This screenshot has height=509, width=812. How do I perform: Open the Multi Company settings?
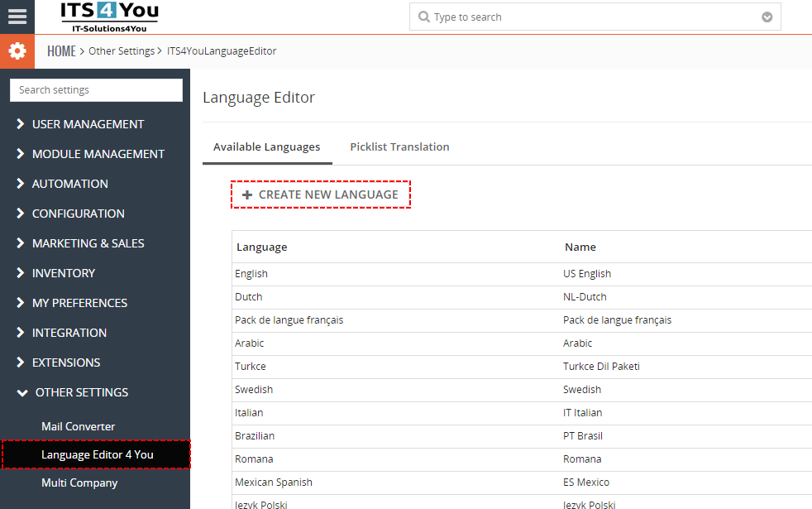(x=79, y=483)
